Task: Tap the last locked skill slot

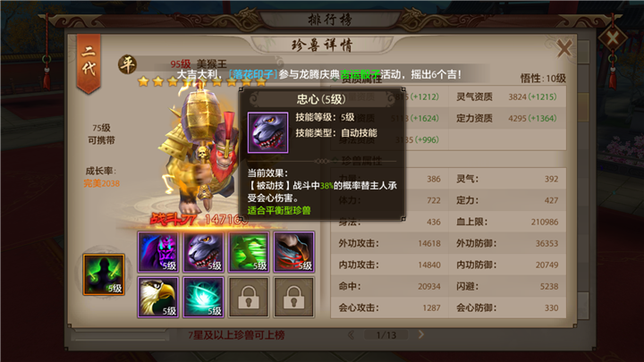Action: pyautogui.click(x=293, y=297)
